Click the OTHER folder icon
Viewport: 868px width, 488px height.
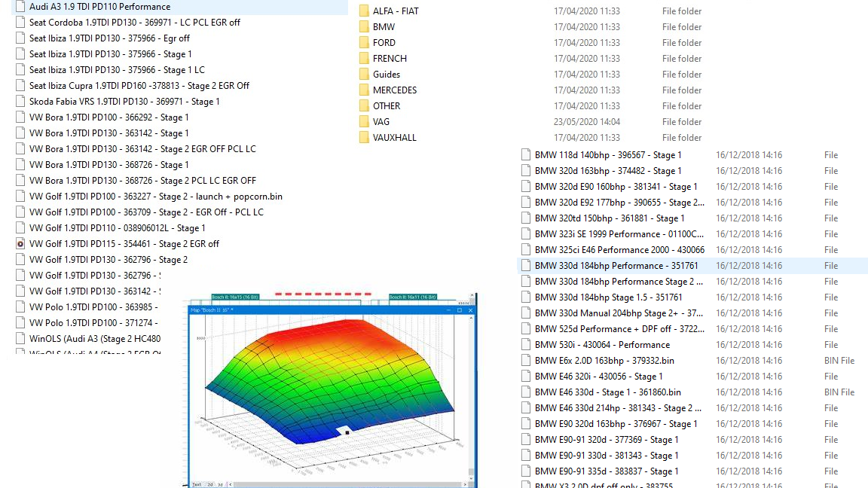pyautogui.click(x=364, y=105)
